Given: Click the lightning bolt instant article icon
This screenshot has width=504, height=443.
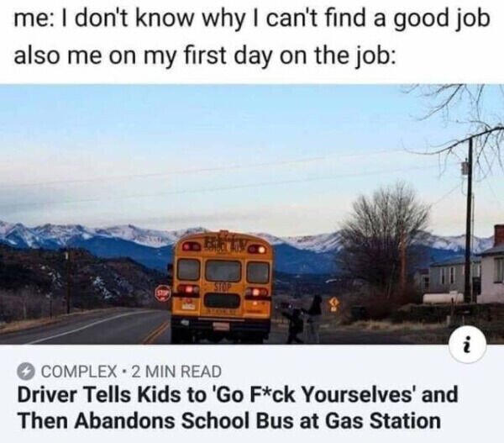Looking at the screenshot, I should point(27,372).
